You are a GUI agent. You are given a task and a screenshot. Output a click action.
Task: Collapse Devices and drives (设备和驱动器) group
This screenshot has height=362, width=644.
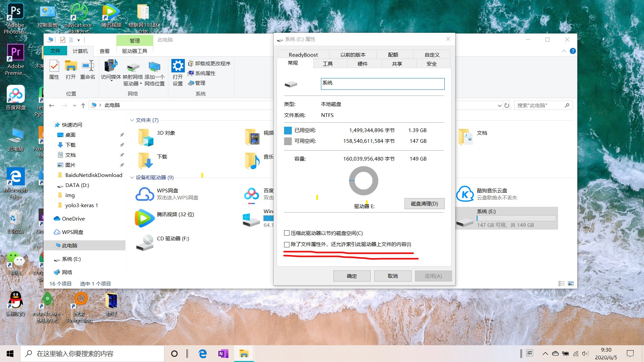pyautogui.click(x=132, y=178)
